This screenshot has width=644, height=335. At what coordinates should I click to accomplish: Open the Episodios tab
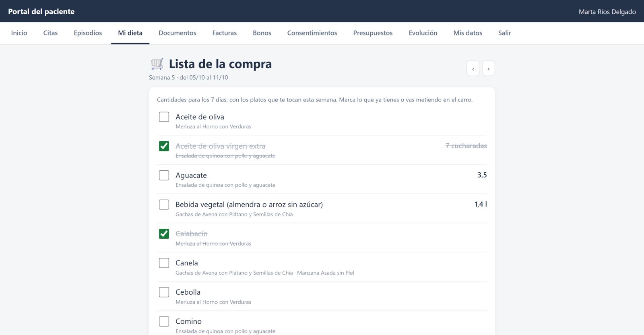(88, 33)
